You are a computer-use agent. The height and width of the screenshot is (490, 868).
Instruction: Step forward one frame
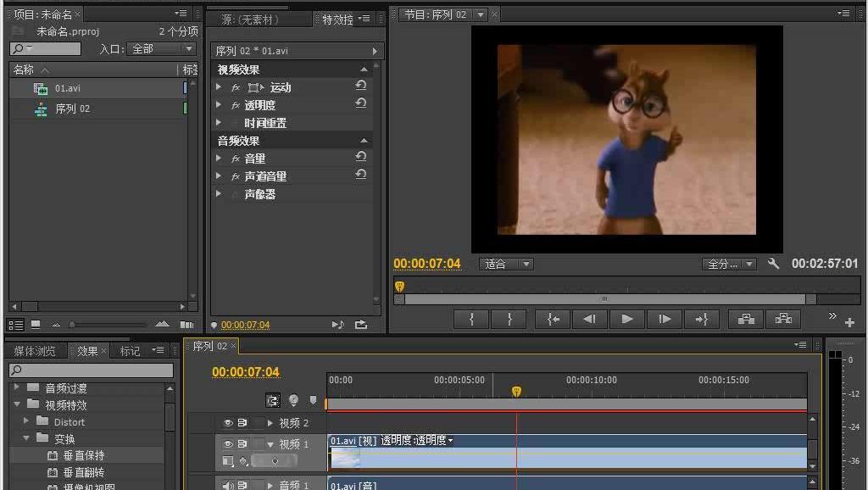[x=665, y=319]
